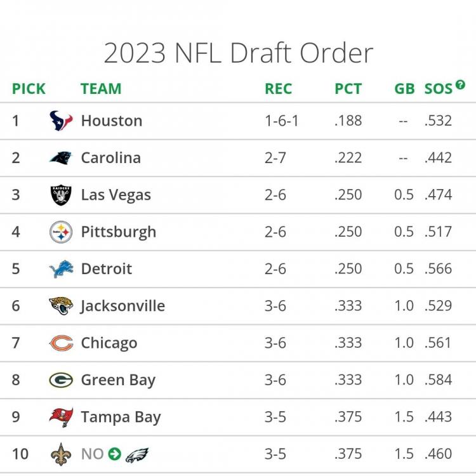Select the Jacksonville team name
The width and height of the screenshot is (476, 476).
pos(122,306)
